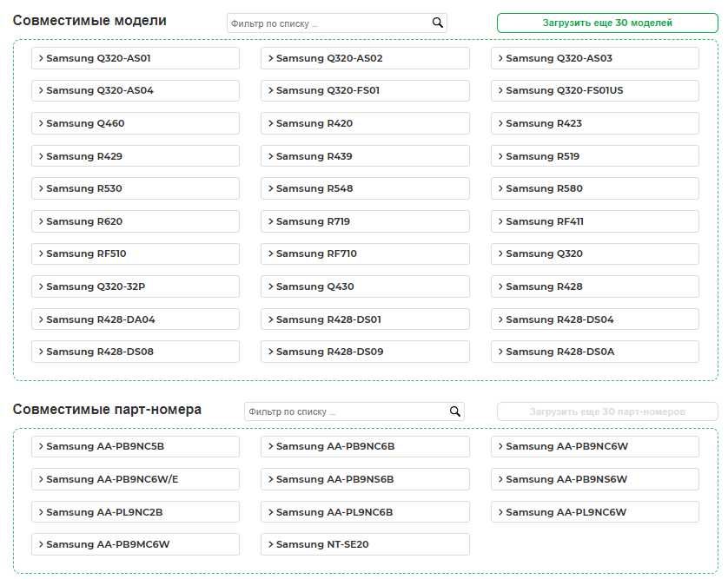Open Samsung R428-DS01 entry
This screenshot has width=728, height=579.
coord(365,319)
